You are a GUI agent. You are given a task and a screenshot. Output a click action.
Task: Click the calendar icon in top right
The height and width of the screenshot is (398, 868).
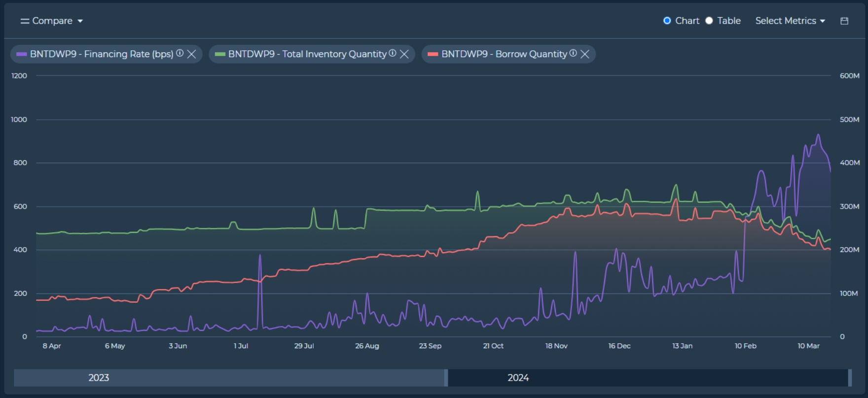coord(844,21)
